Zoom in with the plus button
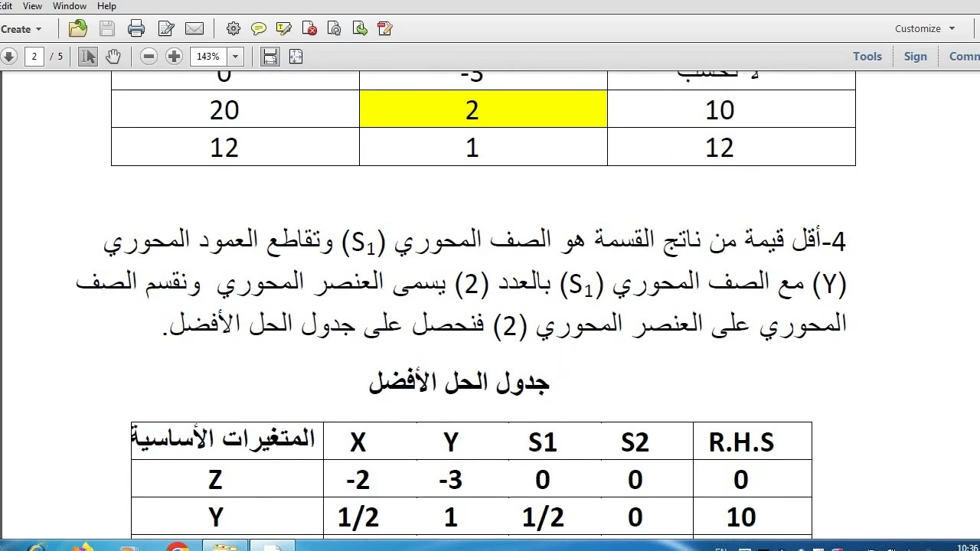The height and width of the screenshot is (551, 980). click(x=174, y=56)
